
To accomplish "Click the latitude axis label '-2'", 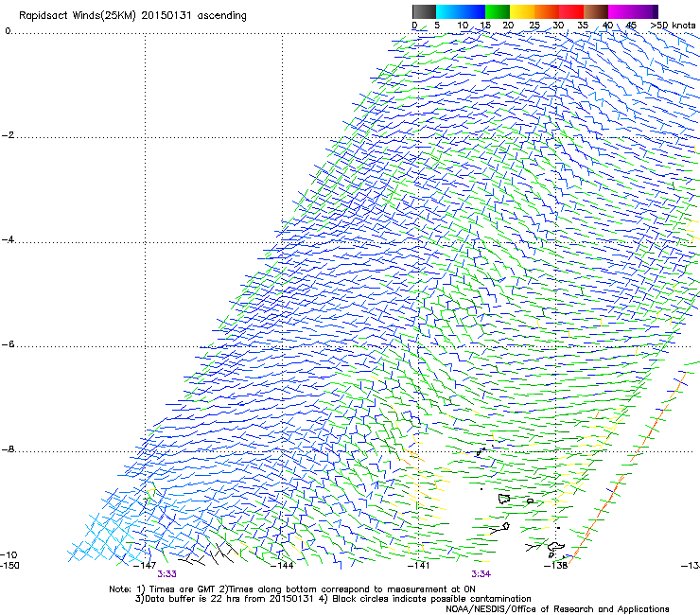I will (x=8, y=135).
